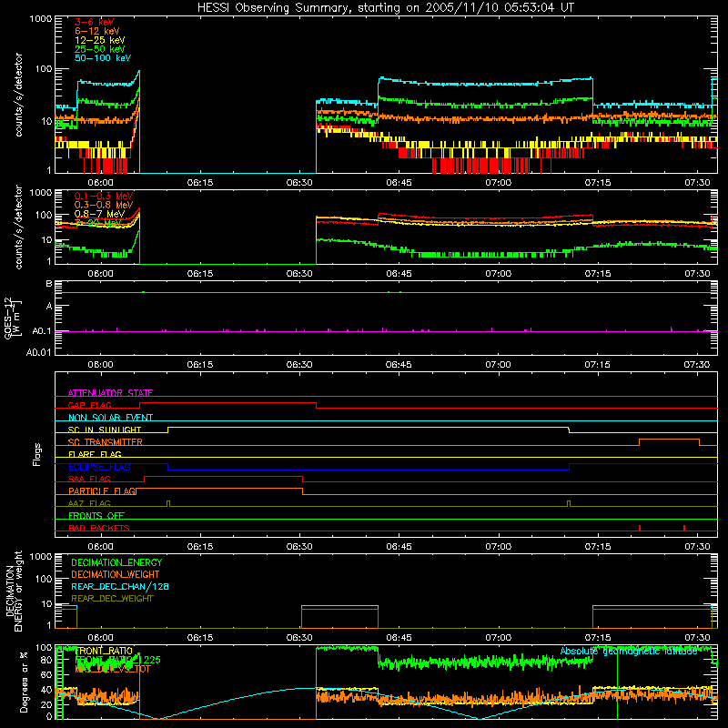Click the 12-25 keV legend entry
The height and width of the screenshot is (728, 728).
(100, 40)
